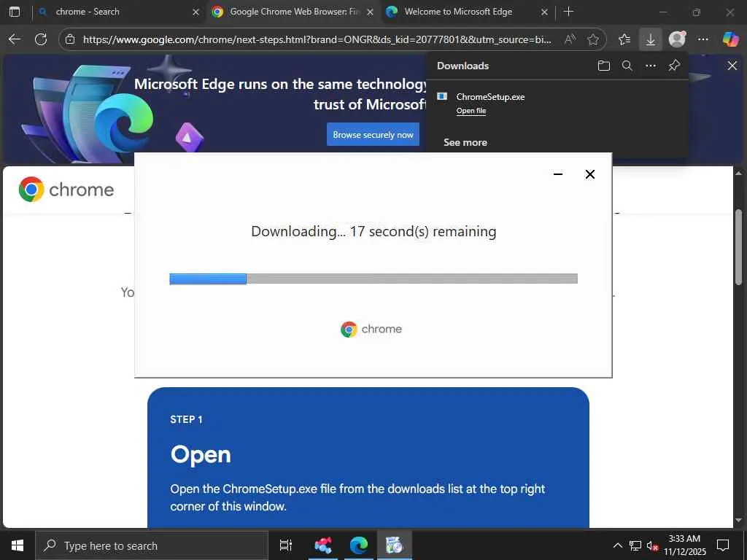Show hidden system tray icons

click(617, 545)
